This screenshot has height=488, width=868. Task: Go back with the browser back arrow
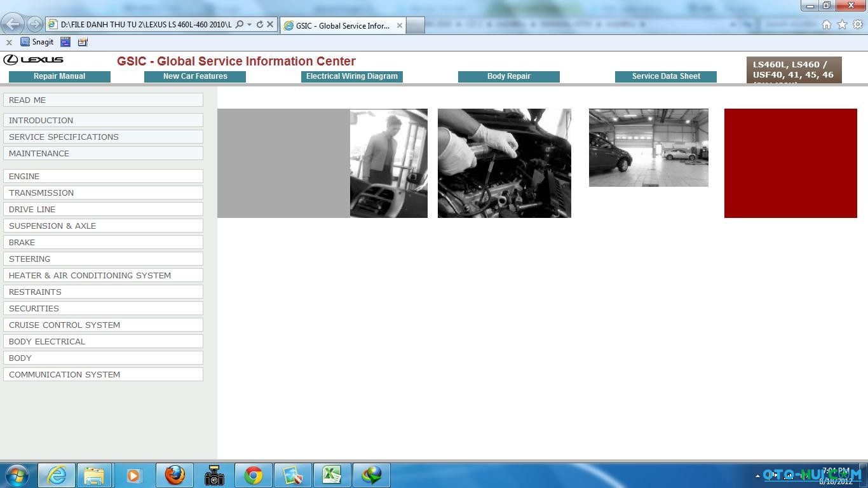tap(13, 24)
